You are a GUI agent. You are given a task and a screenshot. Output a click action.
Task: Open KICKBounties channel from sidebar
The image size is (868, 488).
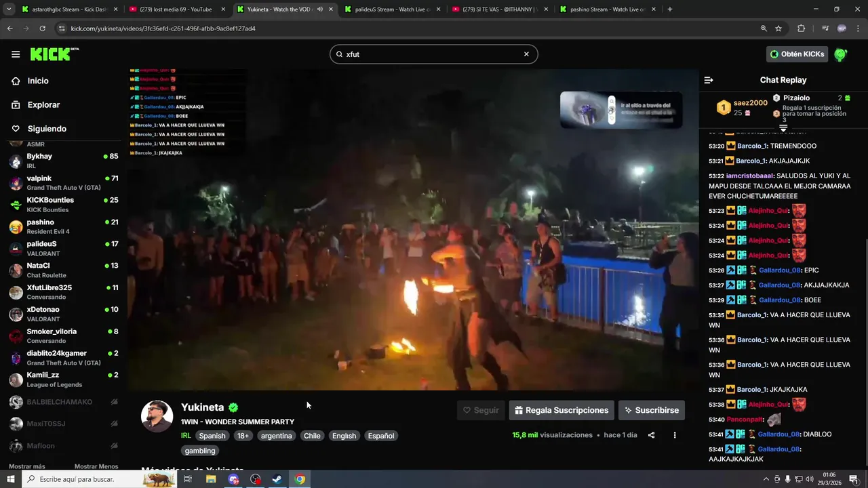click(63, 205)
